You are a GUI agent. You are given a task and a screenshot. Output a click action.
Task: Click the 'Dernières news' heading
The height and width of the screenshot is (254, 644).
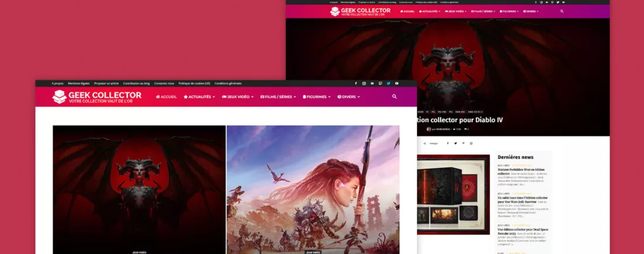[x=515, y=157]
